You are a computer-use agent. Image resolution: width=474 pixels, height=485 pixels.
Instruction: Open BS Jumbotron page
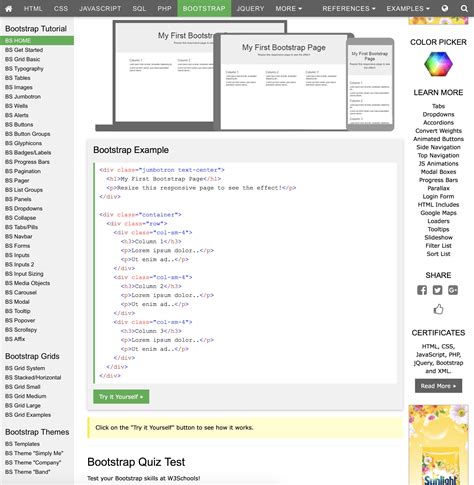tap(23, 97)
